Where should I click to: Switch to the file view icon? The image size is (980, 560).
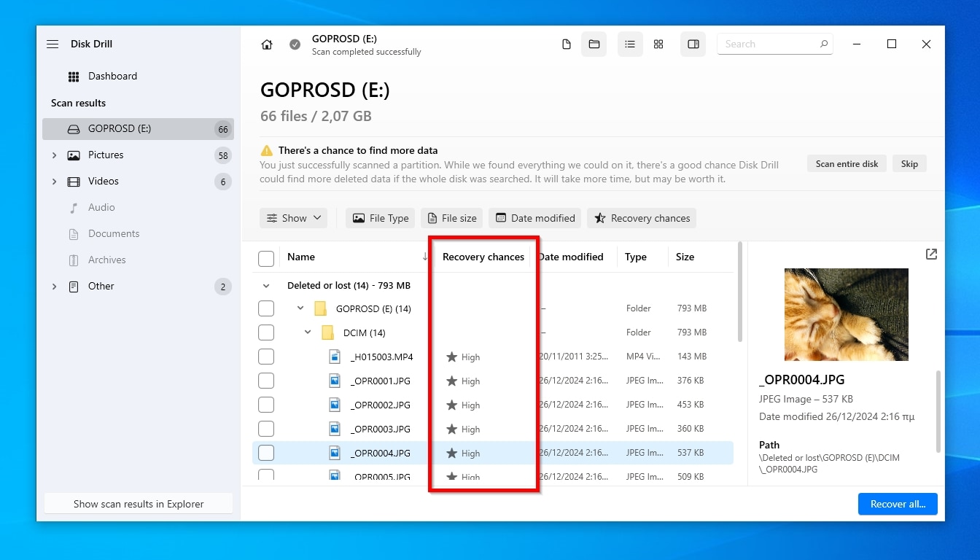(567, 44)
